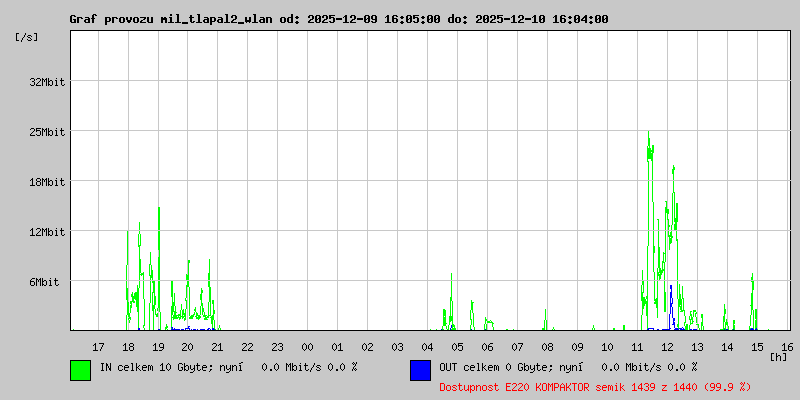Click hour label '21' on the time axis

point(217,347)
